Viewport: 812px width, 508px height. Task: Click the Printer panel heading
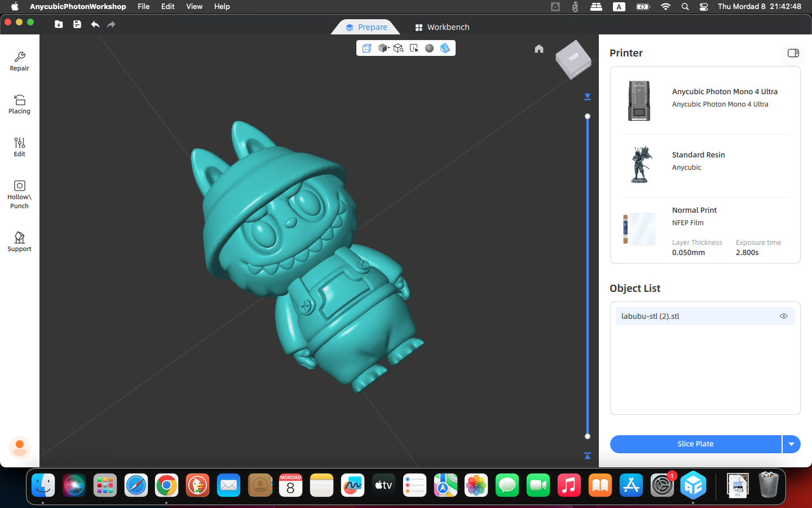pos(626,53)
